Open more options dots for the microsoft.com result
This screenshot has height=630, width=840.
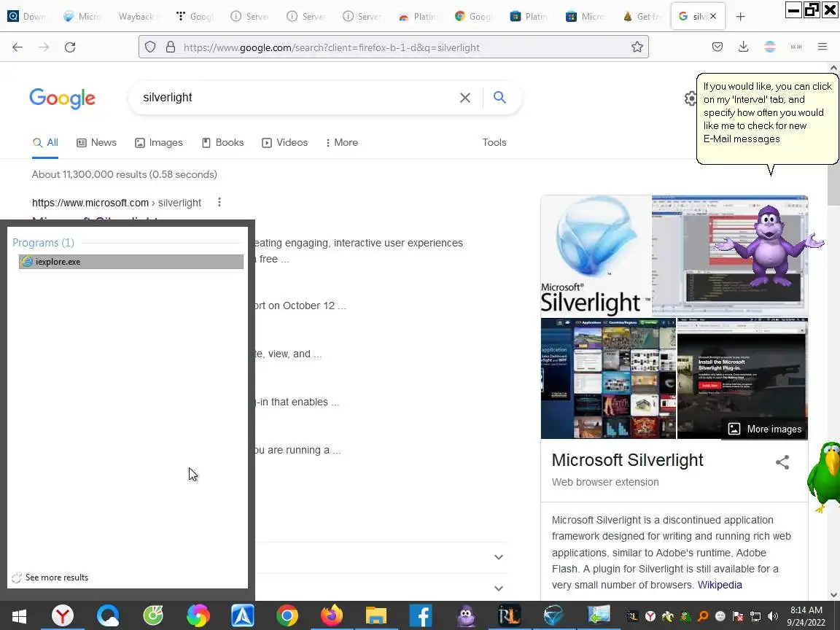click(x=219, y=202)
